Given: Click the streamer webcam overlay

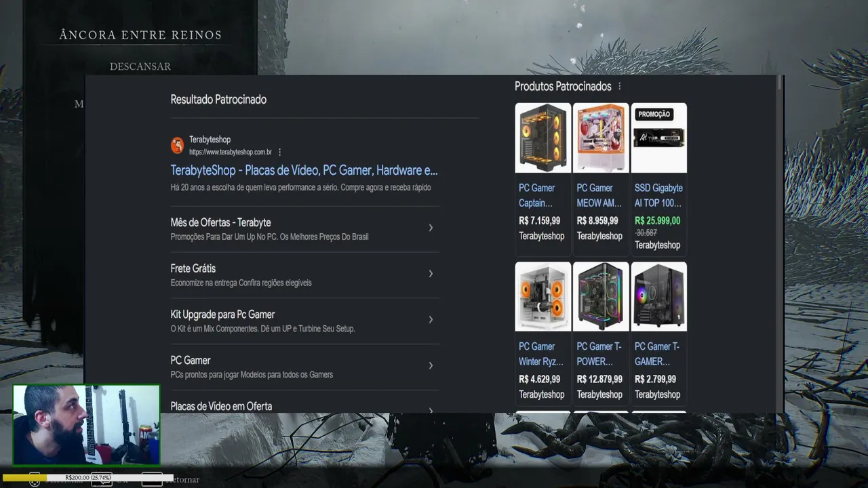Looking at the screenshot, I should (87, 425).
